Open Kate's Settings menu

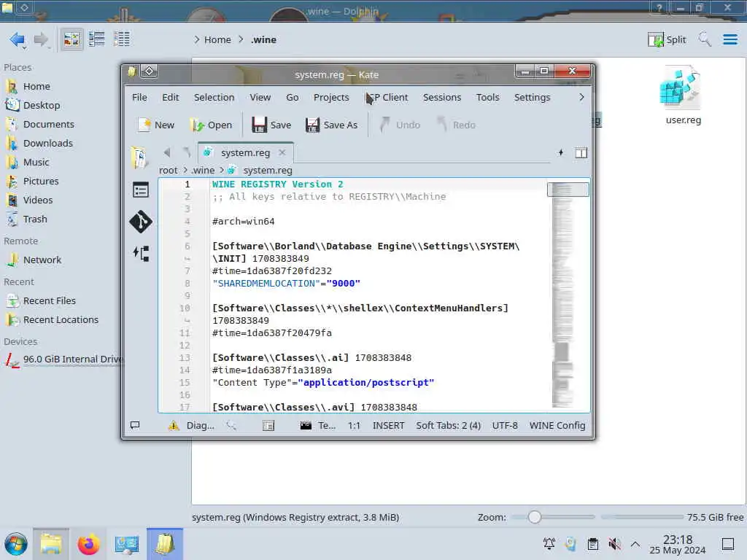(532, 97)
